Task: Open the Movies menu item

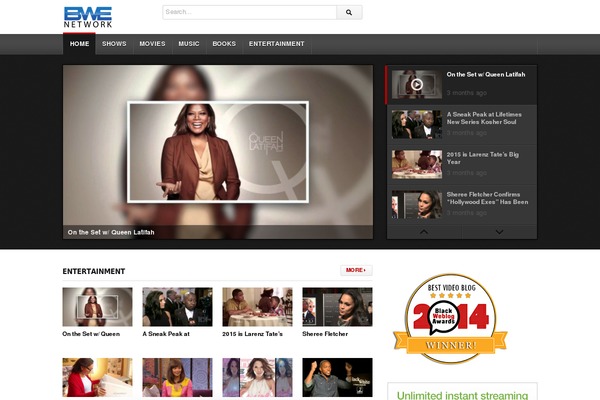Action: coord(152,44)
